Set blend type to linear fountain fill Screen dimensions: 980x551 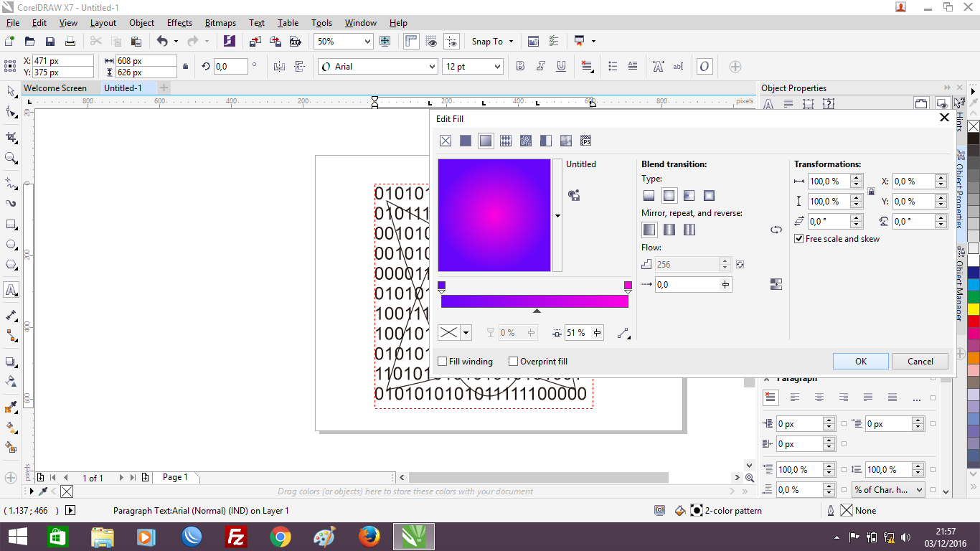(649, 195)
